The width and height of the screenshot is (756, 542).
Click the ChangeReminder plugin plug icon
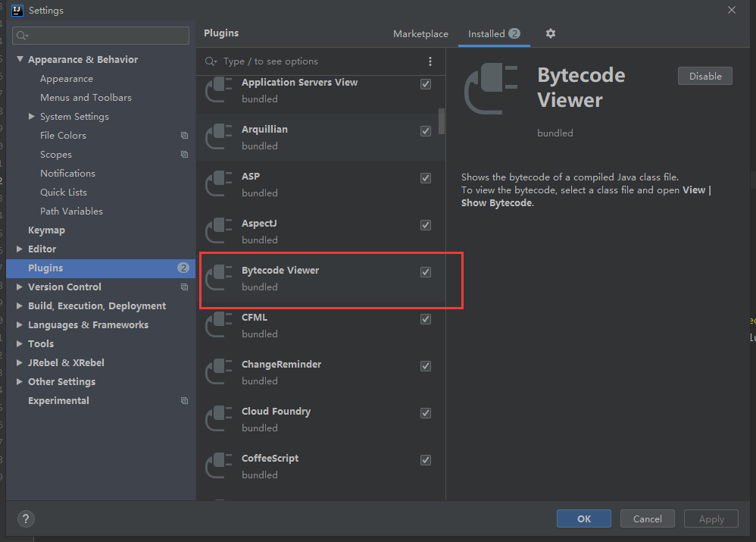[x=219, y=372]
